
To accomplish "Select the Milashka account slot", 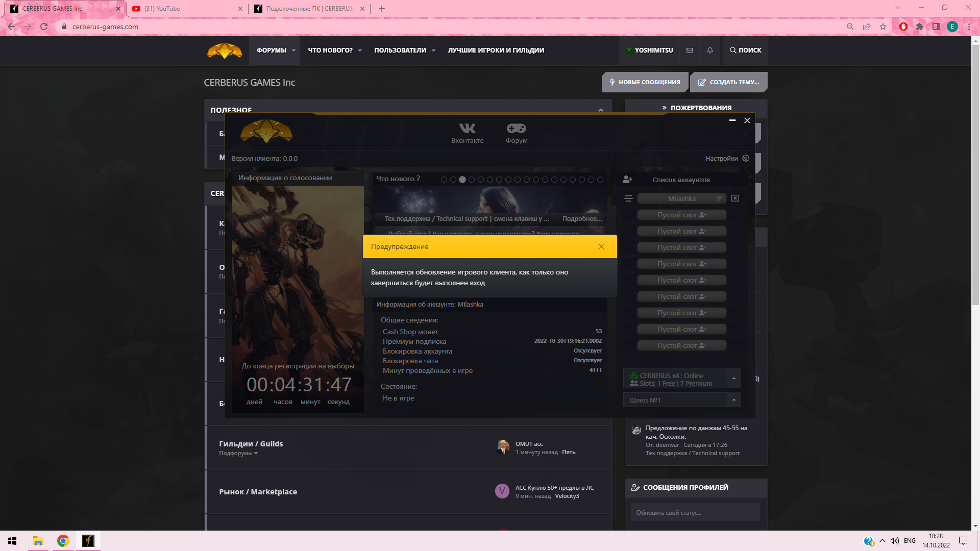I will 681,198.
